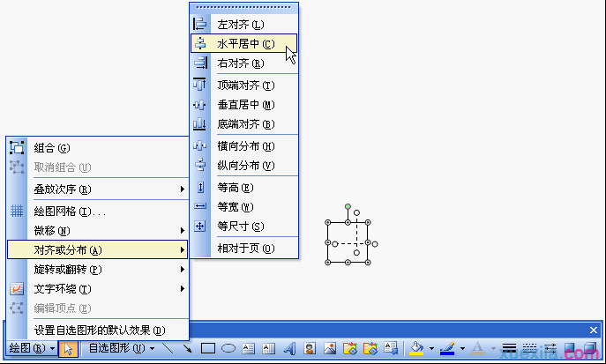Image resolution: width=606 pixels, height=364 pixels.
Task: Click 组合 (G) group command
Action: pyautogui.click(x=97, y=148)
